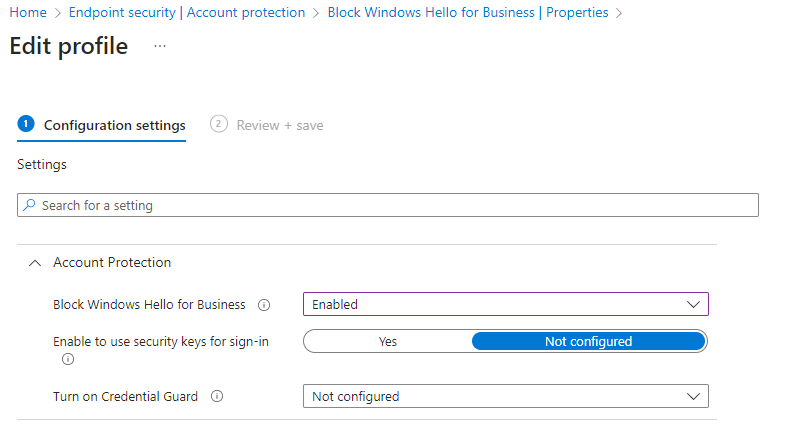Expand the Turn on Credential Guard dropdown
Viewport: 803px width, 425px height.
(x=505, y=397)
